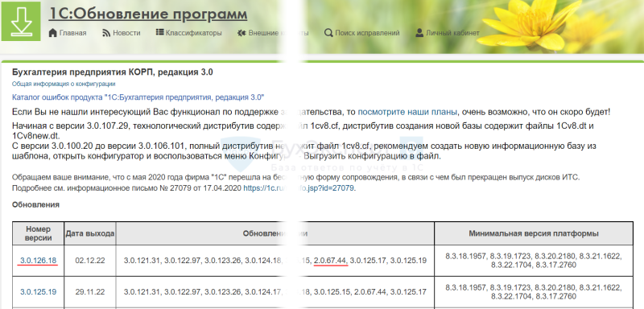Go to Личный кабинет

tap(452, 33)
